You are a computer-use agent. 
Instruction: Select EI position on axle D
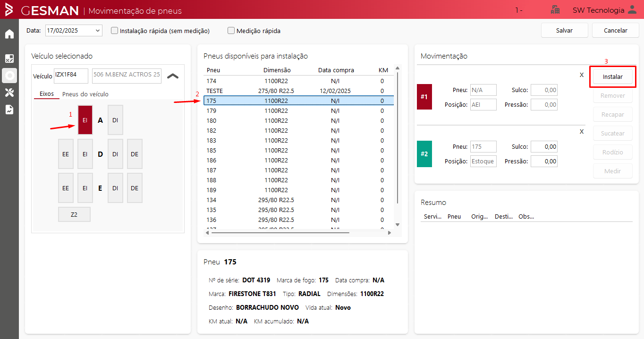(85, 154)
